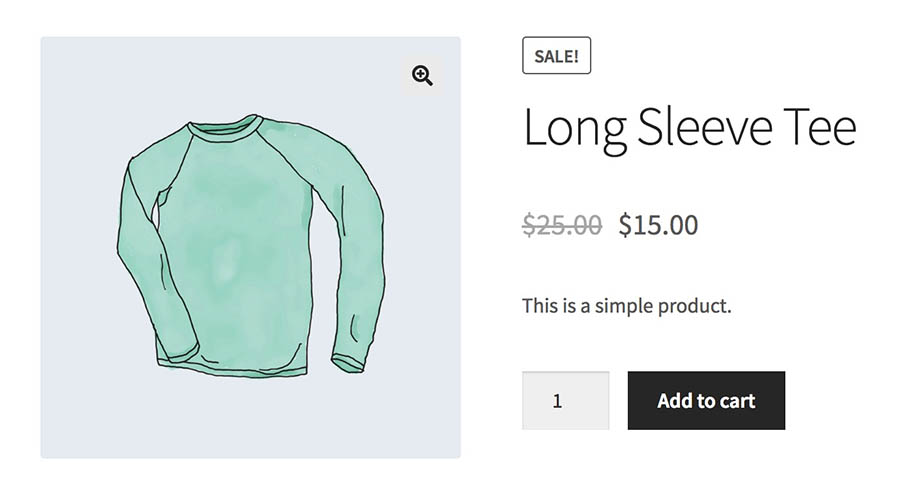Click the SALE! badge
The height and width of the screenshot is (482, 900).
click(x=556, y=56)
